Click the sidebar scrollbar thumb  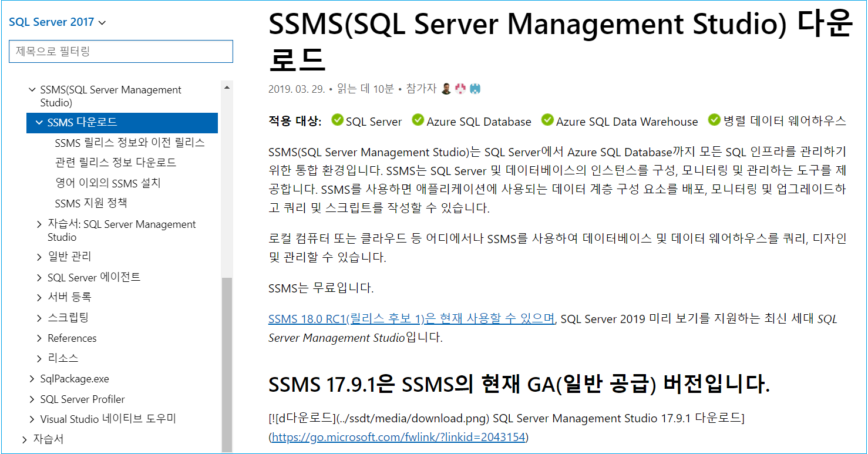pos(227,364)
